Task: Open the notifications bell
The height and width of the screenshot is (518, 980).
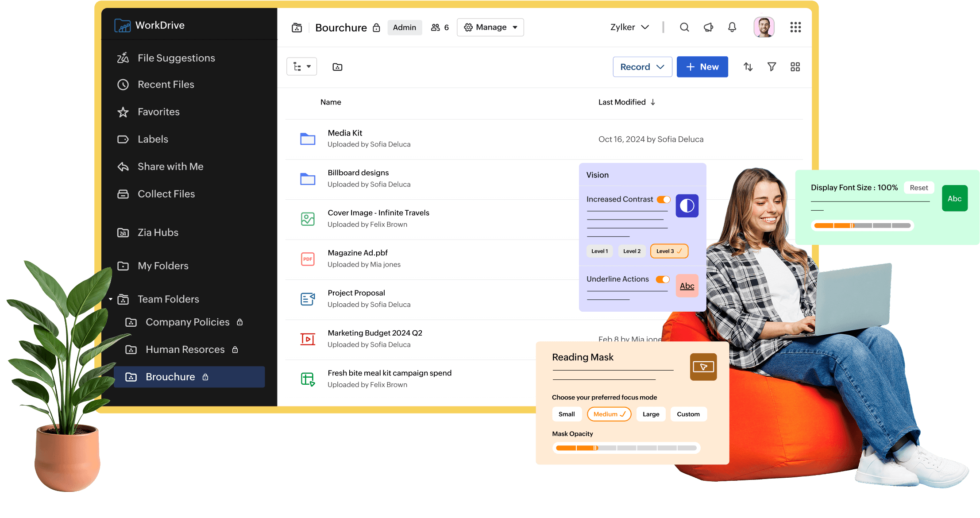Action: click(732, 27)
